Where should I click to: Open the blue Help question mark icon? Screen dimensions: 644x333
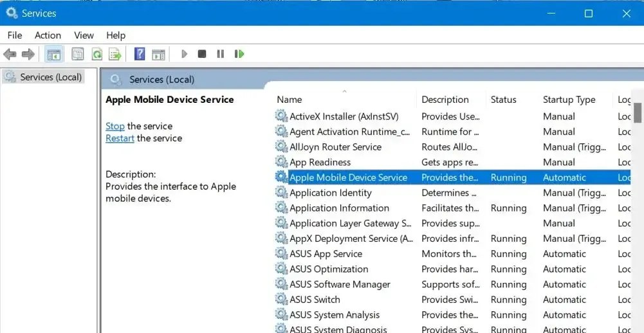pyautogui.click(x=140, y=54)
